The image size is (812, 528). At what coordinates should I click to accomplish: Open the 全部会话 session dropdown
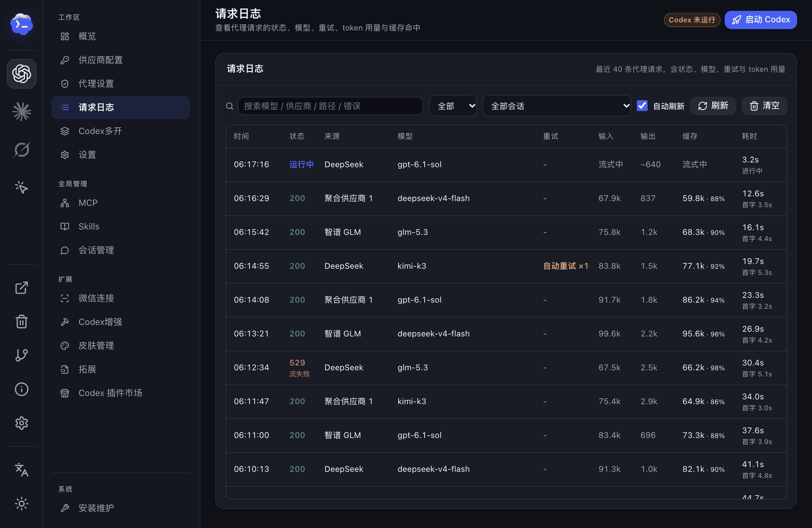point(557,106)
